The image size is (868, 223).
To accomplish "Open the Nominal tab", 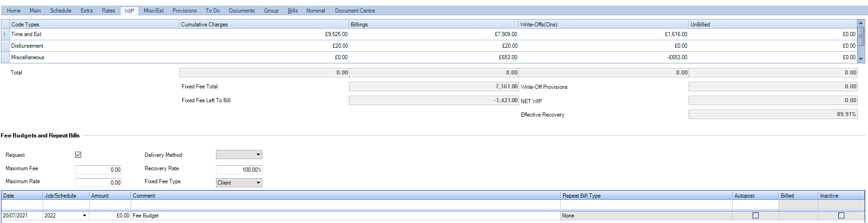I will coord(316,11).
